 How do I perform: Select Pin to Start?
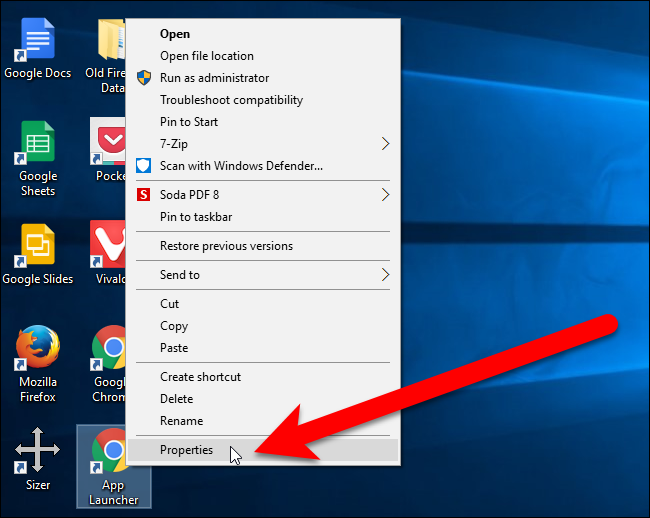tap(263, 122)
